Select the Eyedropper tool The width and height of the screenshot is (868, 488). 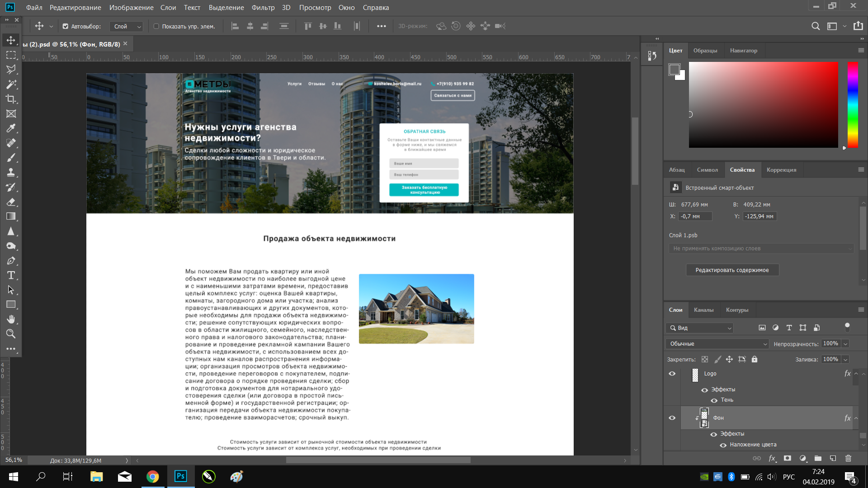pyautogui.click(x=11, y=128)
